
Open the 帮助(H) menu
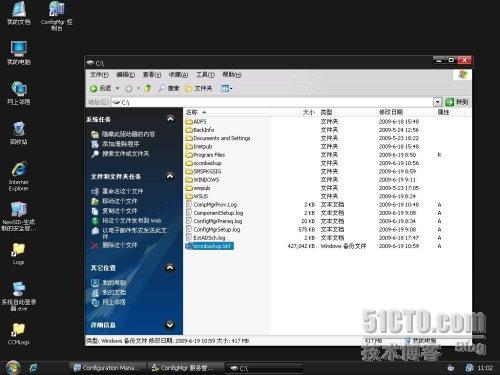pos(232,75)
